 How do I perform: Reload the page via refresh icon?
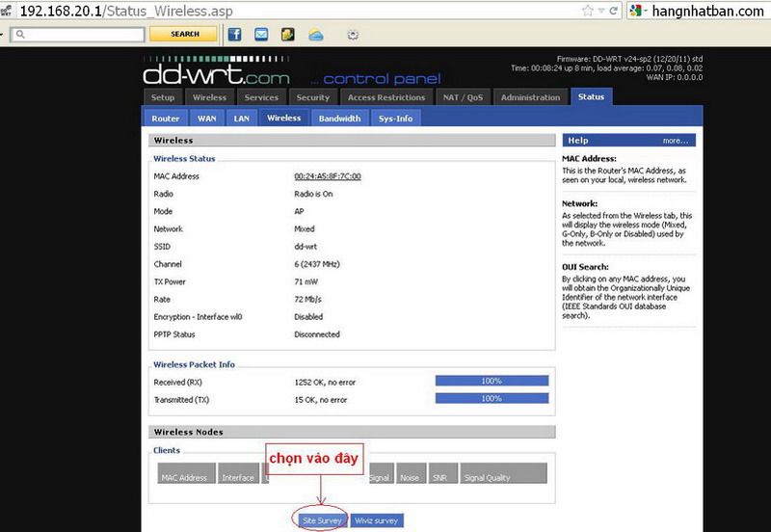click(x=613, y=11)
